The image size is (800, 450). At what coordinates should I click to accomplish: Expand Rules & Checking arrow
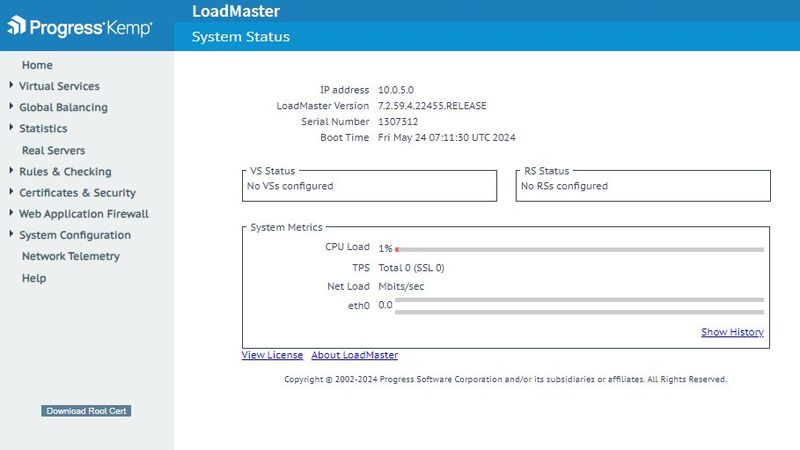coord(11,170)
